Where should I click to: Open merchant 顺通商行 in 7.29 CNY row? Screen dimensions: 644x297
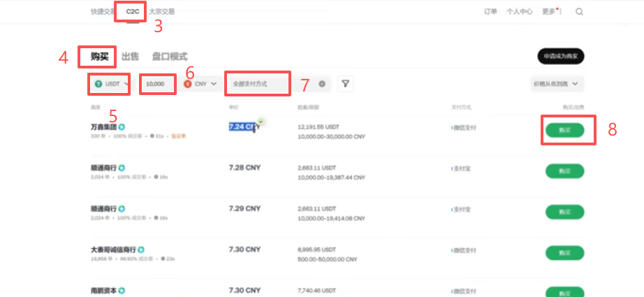point(103,209)
